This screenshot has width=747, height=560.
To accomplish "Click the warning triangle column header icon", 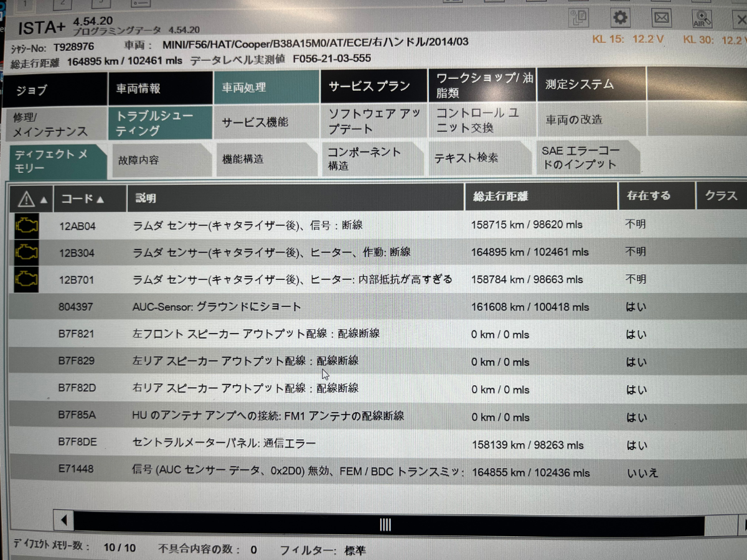I will point(26,198).
